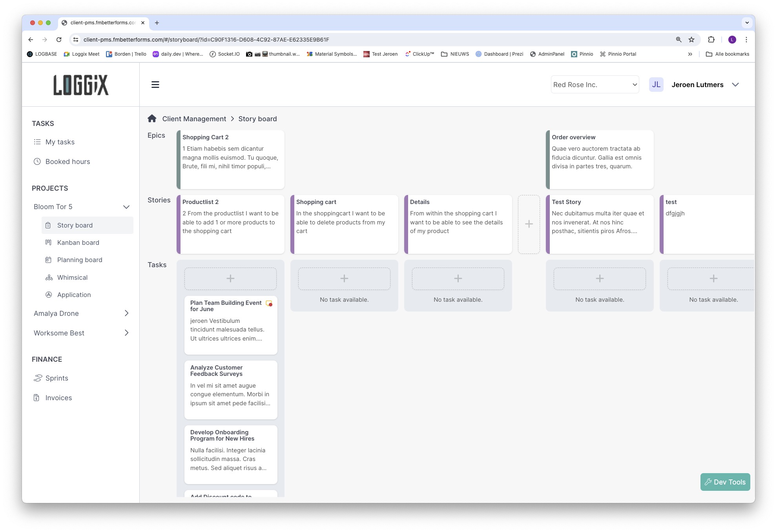Screen dimensions: 777x532
Task: Click the home icon in breadcrumb
Action: [152, 118]
